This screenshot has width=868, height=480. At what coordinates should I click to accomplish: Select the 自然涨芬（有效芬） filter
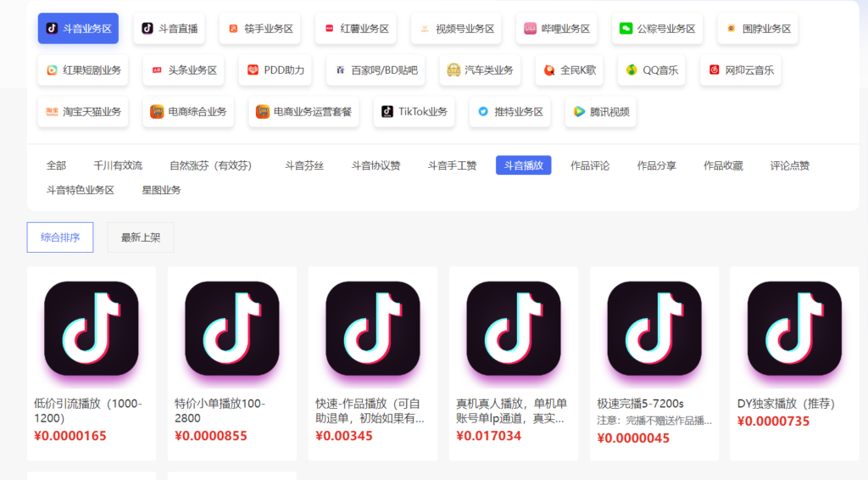click(x=211, y=165)
